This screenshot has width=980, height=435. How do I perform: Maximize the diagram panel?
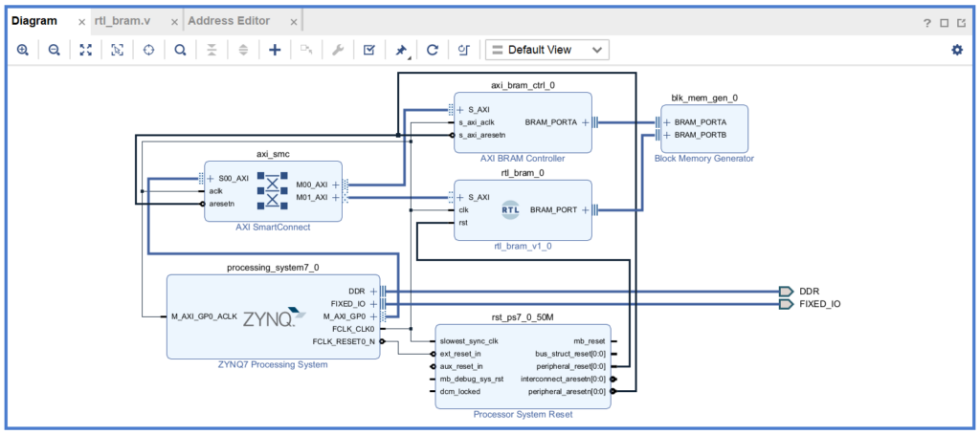(x=945, y=23)
